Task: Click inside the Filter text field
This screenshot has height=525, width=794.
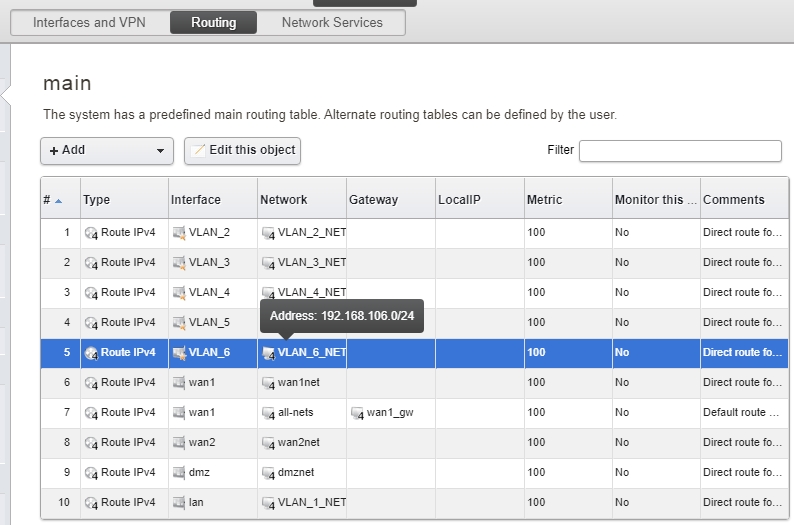Action: click(x=680, y=151)
